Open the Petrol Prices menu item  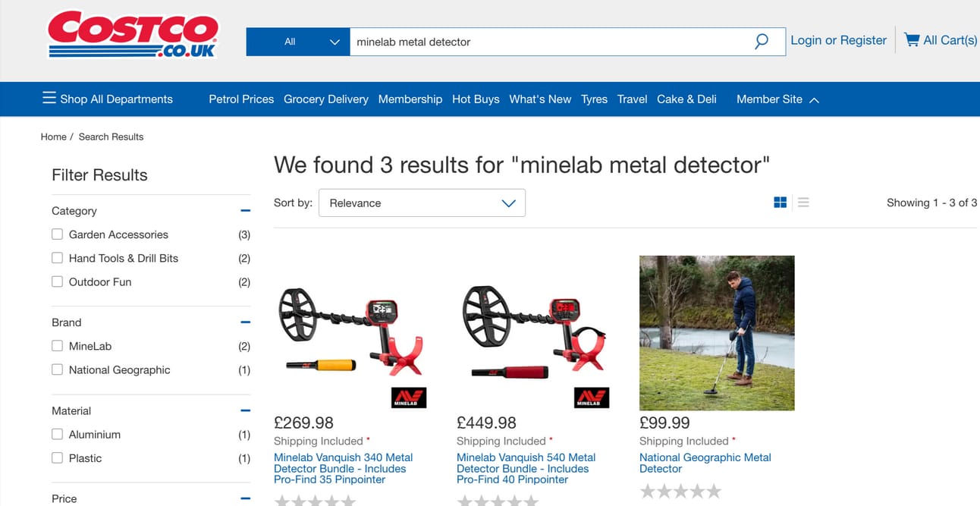tap(241, 99)
